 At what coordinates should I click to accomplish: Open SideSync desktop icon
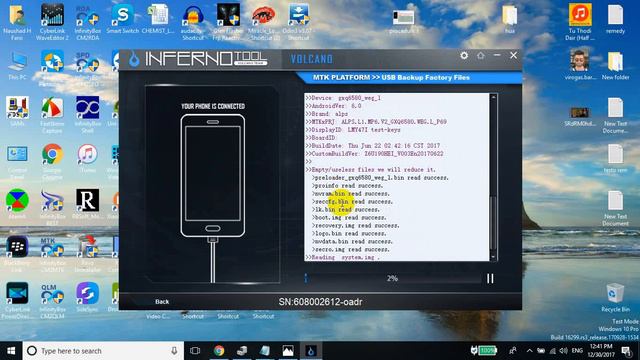[87, 297]
